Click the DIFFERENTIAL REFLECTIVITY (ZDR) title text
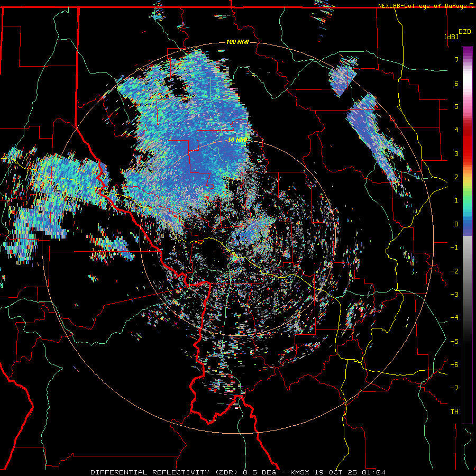 coord(166,472)
